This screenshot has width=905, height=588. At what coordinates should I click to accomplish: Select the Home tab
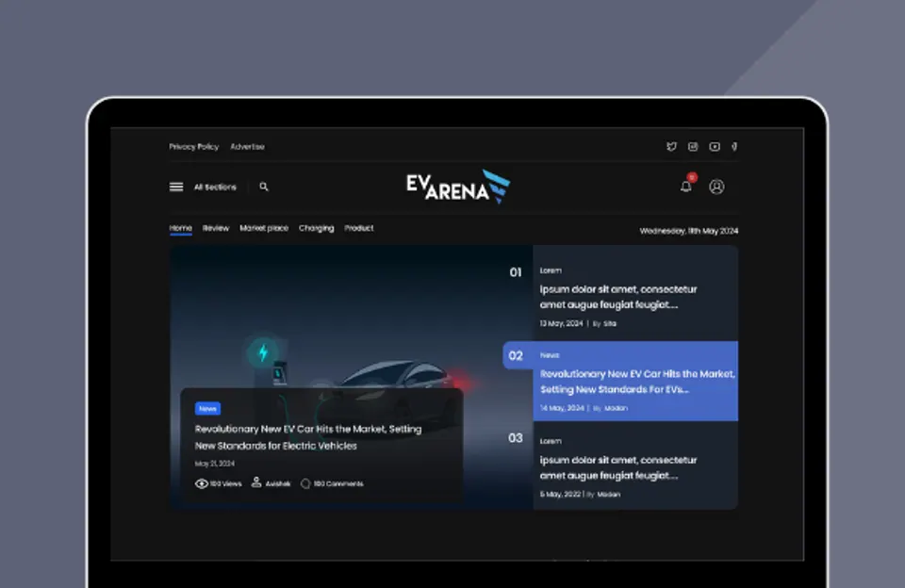pos(181,228)
